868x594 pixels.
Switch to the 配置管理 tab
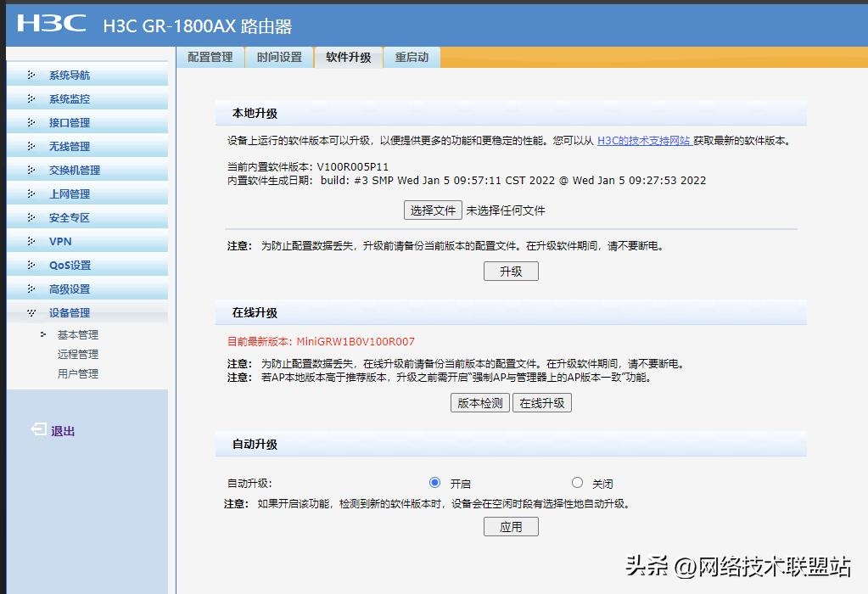pos(210,57)
